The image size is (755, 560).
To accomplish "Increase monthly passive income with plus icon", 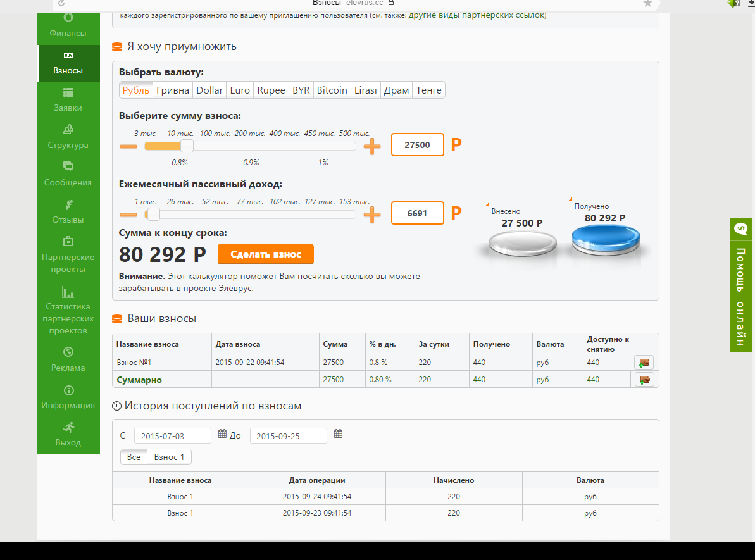I will click(x=371, y=215).
